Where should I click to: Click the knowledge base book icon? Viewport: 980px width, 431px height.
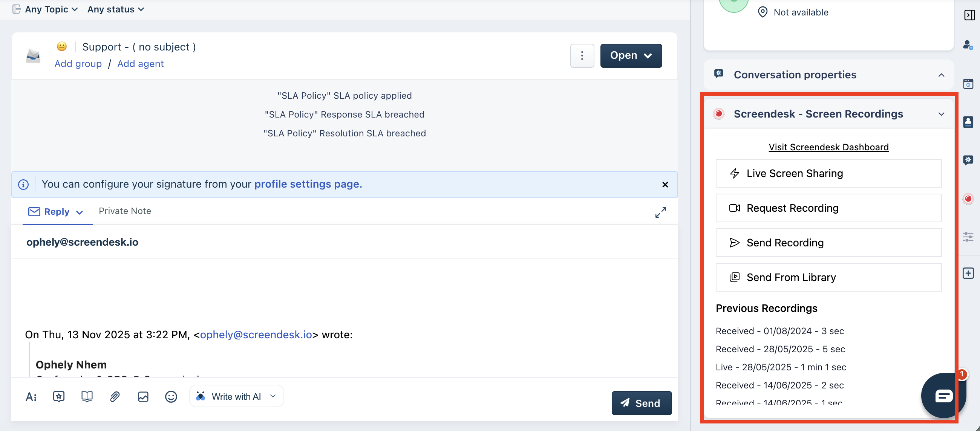87,396
